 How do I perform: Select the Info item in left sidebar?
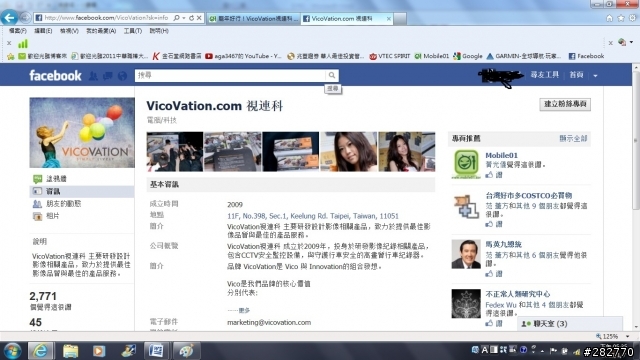pos(82,191)
